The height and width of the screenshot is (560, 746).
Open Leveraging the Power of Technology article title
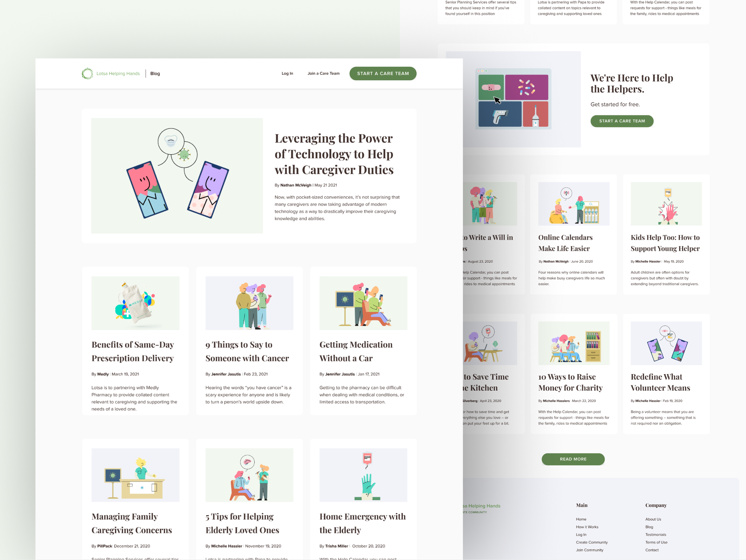[x=334, y=154]
